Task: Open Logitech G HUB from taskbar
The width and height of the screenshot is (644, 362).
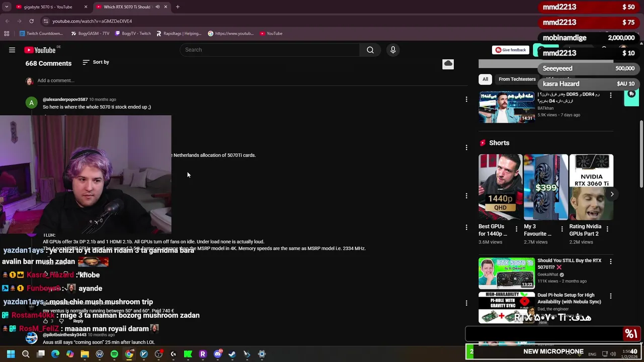Action: 173,354
